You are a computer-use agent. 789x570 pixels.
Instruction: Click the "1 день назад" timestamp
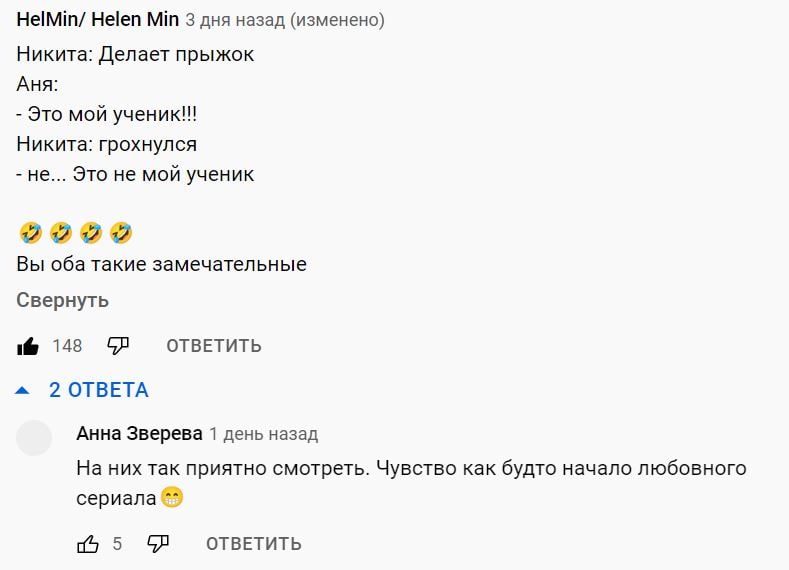(264, 434)
